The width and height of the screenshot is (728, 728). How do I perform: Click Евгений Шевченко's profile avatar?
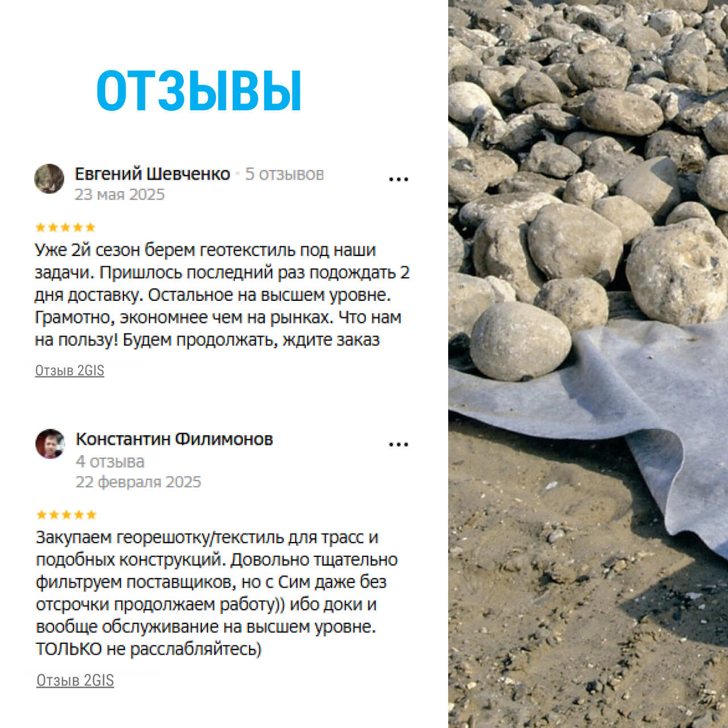click(x=49, y=179)
